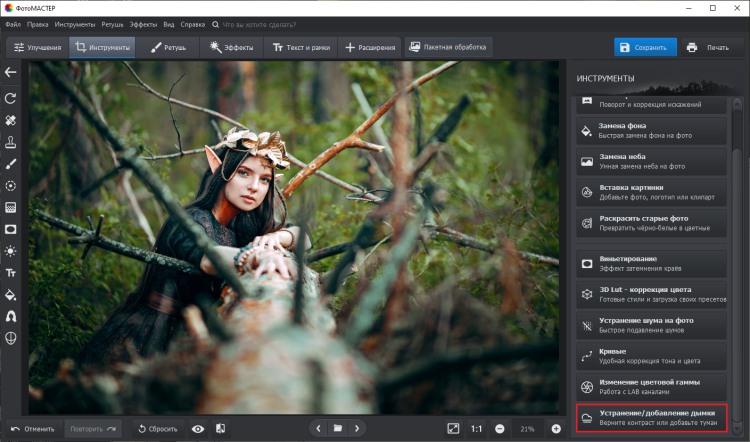
Task: Set zoom to 1:1 scale
Action: pyautogui.click(x=476, y=428)
